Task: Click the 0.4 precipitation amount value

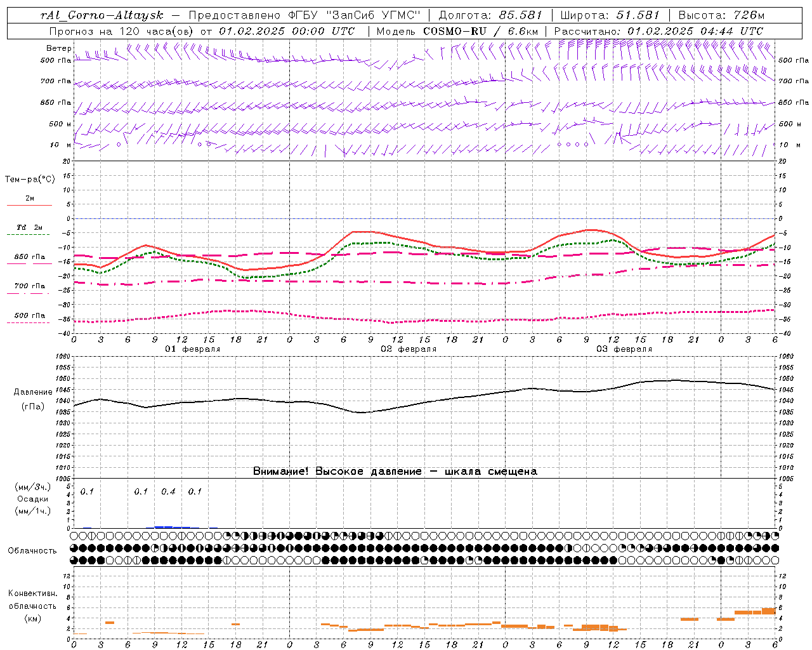Action: [x=168, y=492]
